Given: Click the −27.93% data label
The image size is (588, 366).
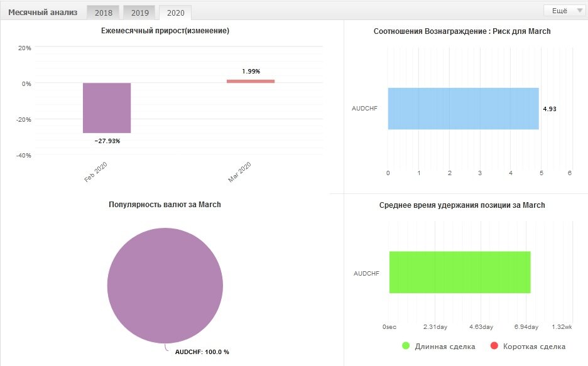Looking at the screenshot, I should [x=107, y=141].
